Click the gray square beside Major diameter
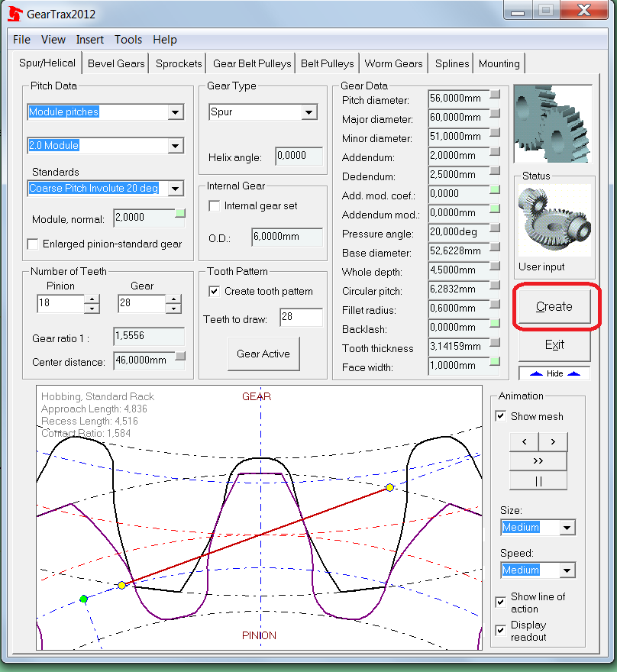Image resolution: width=617 pixels, height=672 pixels. pos(495,113)
